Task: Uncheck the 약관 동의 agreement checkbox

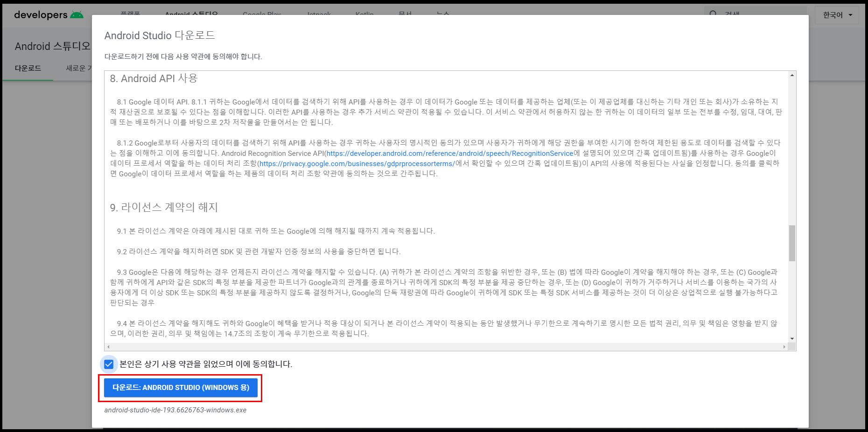Action: tap(109, 364)
